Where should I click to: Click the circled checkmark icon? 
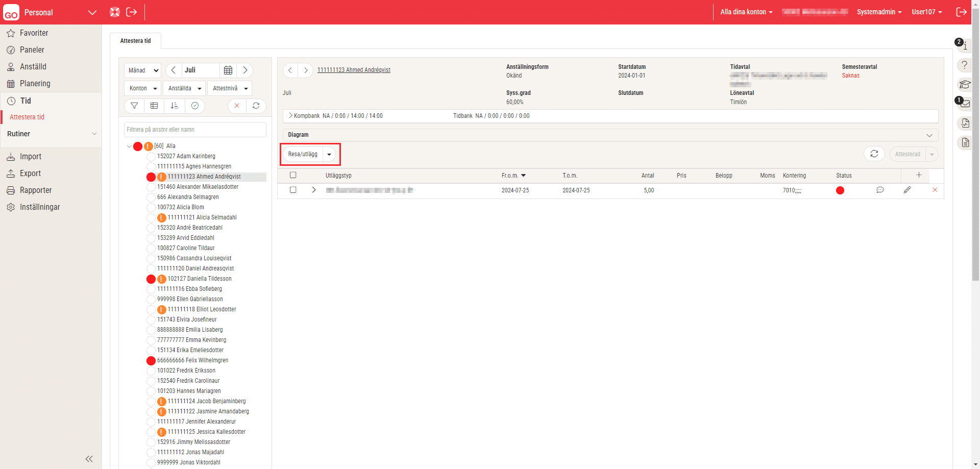(x=195, y=106)
